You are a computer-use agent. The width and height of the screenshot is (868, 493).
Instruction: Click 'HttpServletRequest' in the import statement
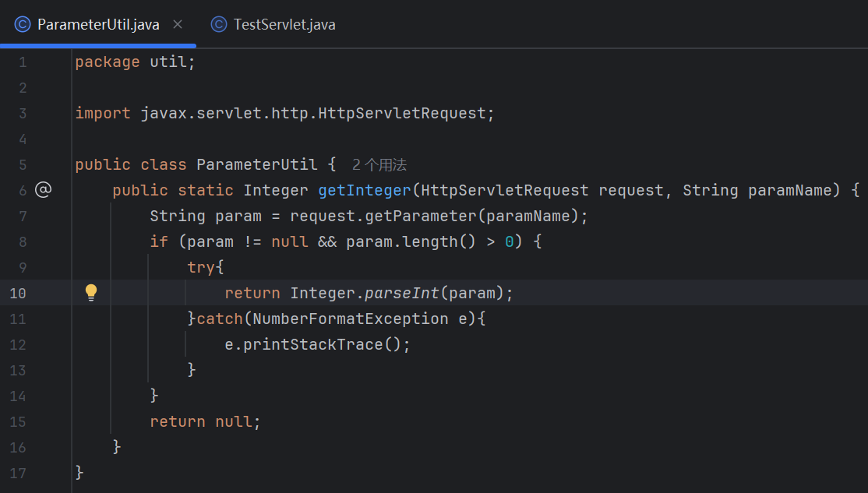pyautogui.click(x=402, y=114)
